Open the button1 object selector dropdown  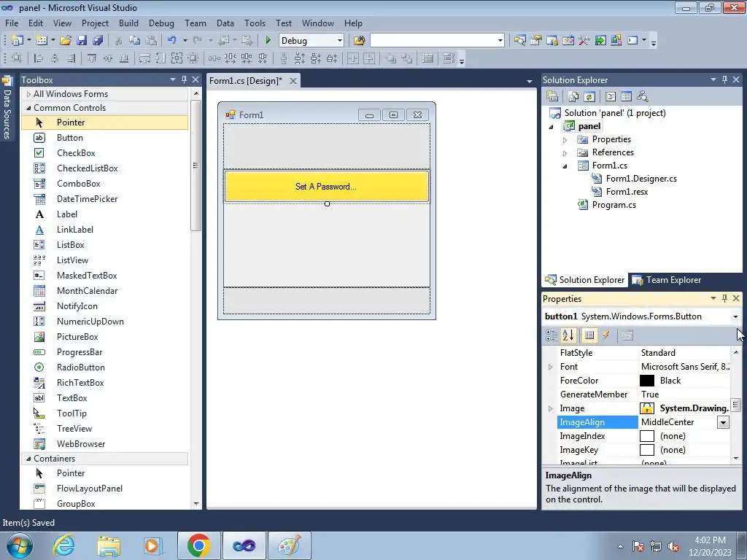[x=735, y=316]
